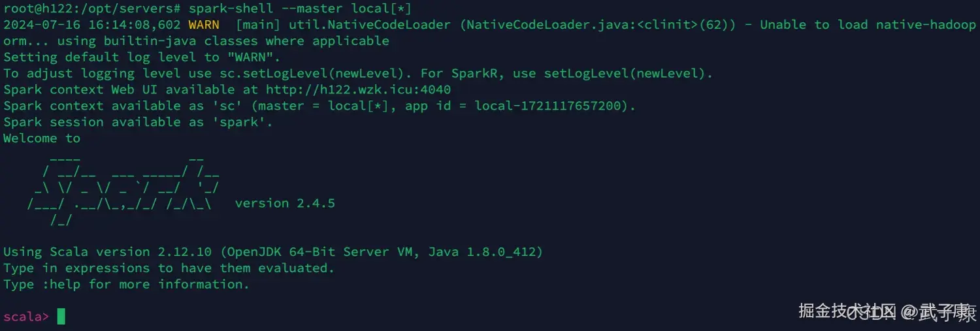Click the Welcome to line
This screenshot has width=980, height=331.
coord(42,138)
